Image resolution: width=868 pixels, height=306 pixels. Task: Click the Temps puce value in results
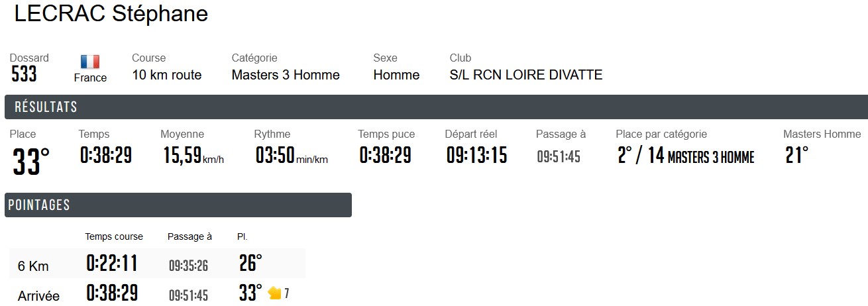coord(385,156)
